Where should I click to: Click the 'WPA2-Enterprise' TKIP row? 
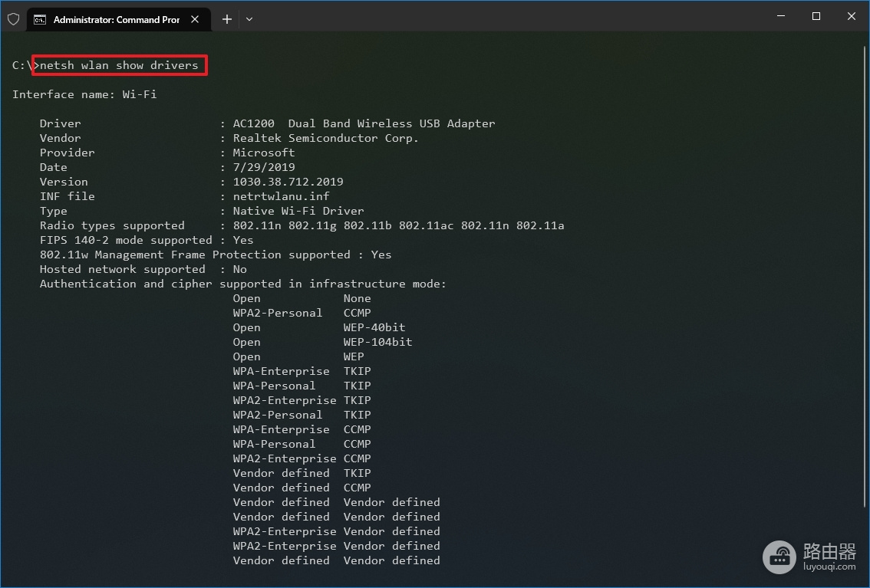pos(302,401)
